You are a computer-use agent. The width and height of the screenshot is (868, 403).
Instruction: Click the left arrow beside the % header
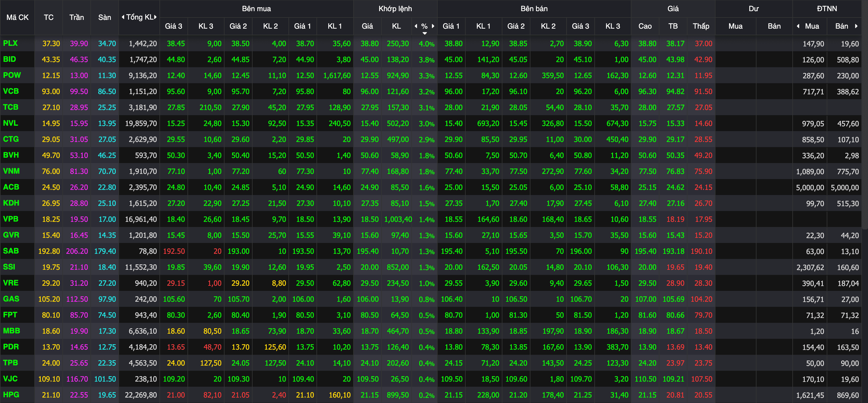tap(416, 26)
